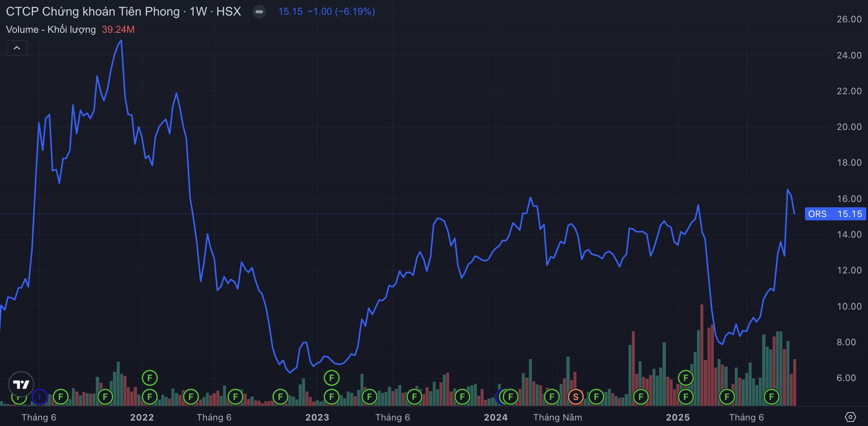Click the 14.00 price axis label
Viewport: 868px width, 426px height.
(x=849, y=235)
